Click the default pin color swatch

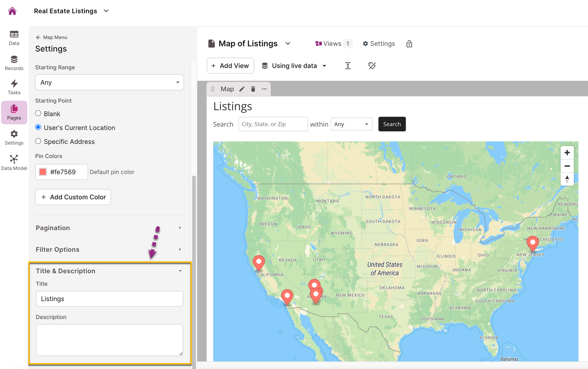(43, 172)
